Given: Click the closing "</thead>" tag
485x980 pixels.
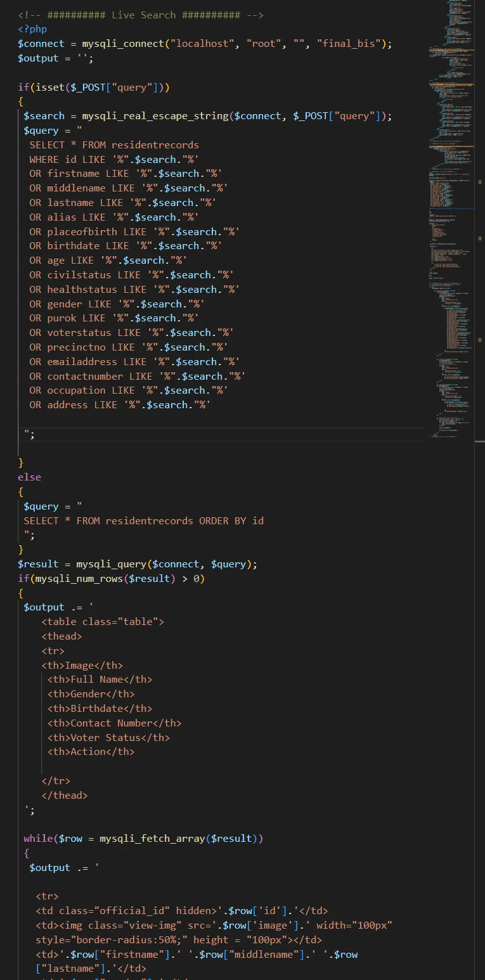Looking at the screenshot, I should 65,796.
